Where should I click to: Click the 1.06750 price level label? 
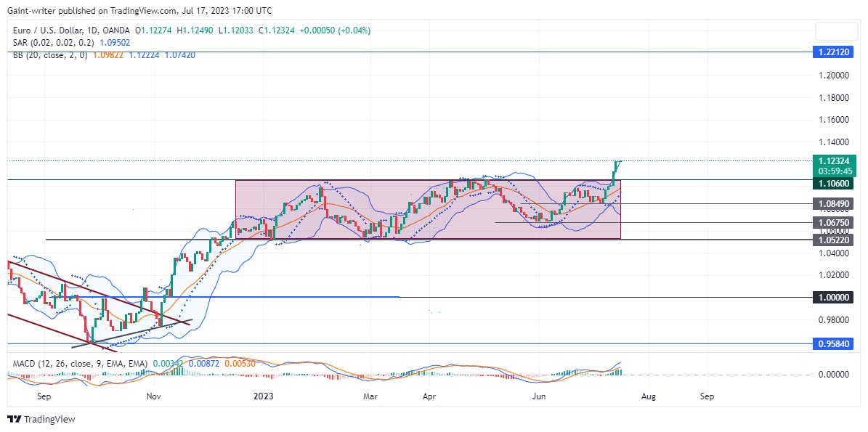point(833,222)
